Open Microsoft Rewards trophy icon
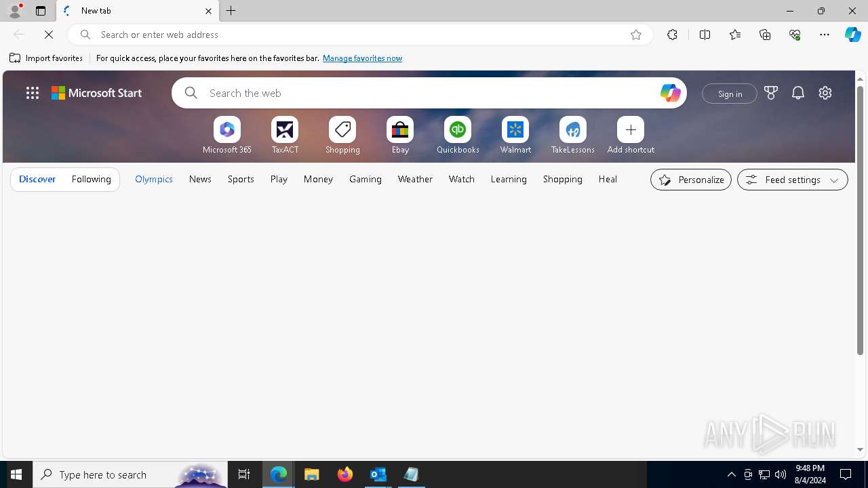 pos(771,93)
